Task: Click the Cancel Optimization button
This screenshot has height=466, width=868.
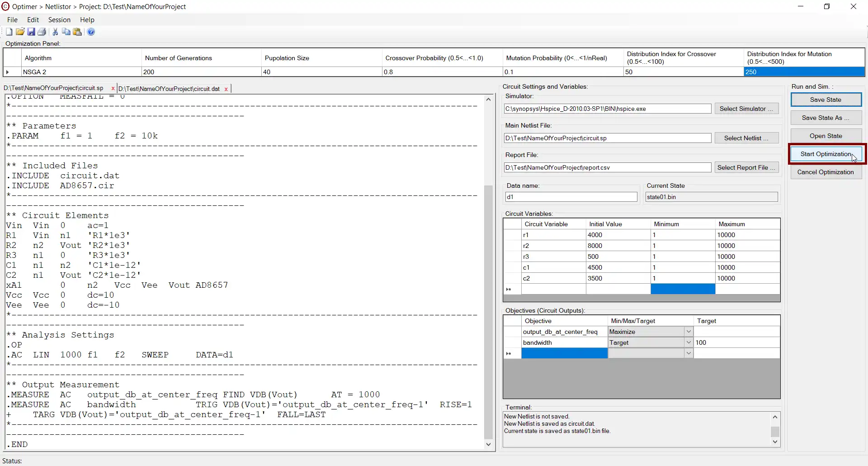Action: pyautogui.click(x=826, y=172)
